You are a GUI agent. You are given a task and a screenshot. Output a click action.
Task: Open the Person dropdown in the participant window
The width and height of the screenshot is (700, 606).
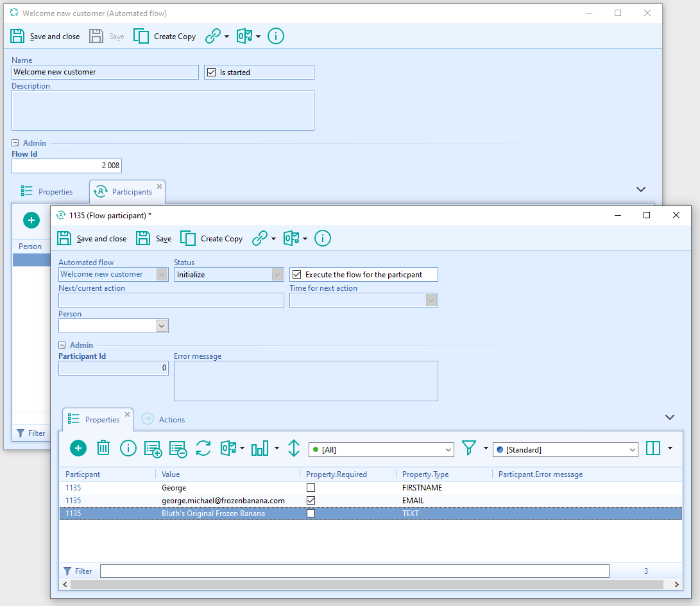162,325
